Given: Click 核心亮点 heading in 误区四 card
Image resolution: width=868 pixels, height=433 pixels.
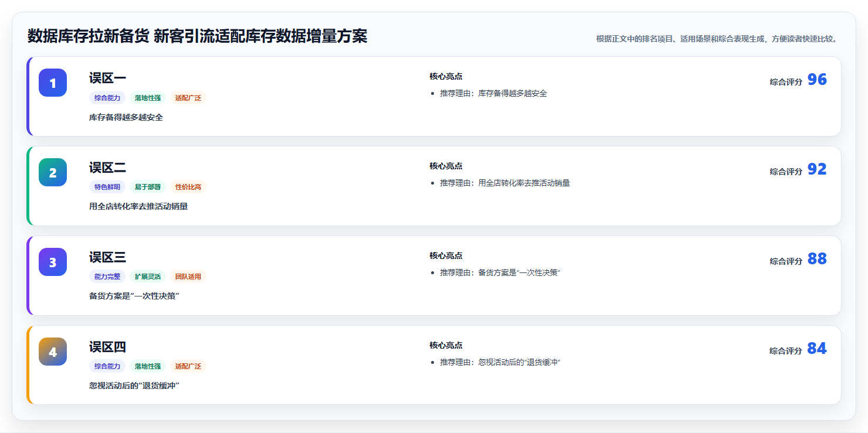Looking at the screenshot, I should point(446,345).
